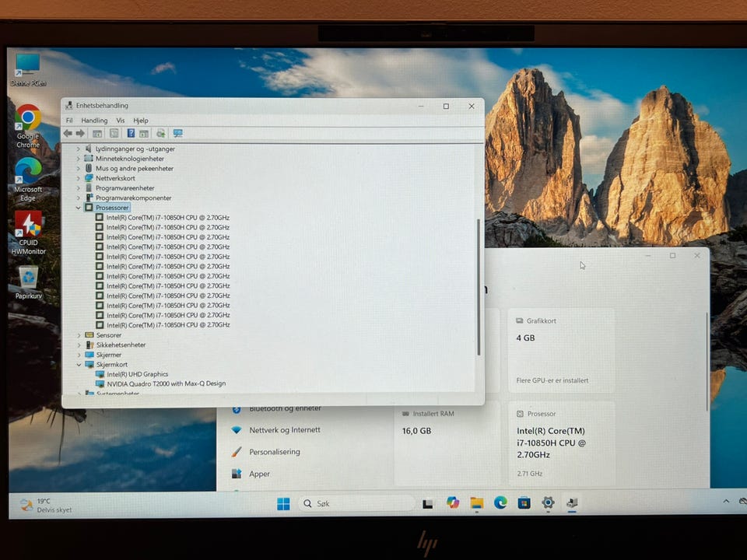Collapse the Prosessorer node

click(79, 208)
